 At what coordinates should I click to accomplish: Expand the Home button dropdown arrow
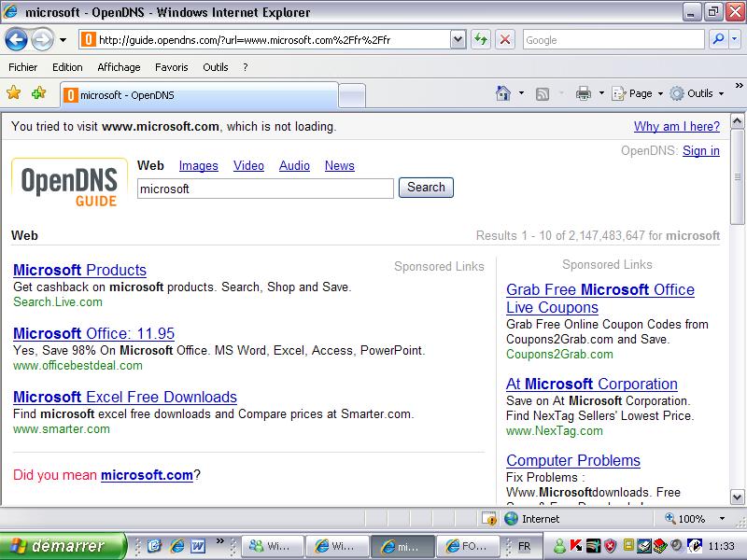(521, 93)
